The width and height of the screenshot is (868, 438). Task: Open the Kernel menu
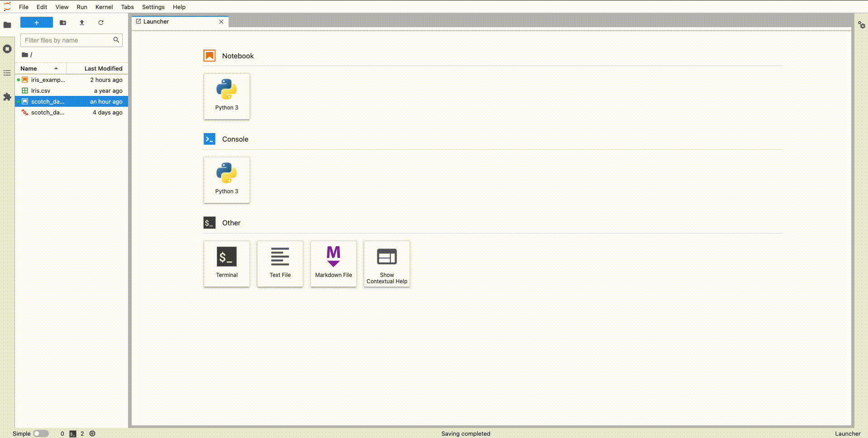pos(104,7)
